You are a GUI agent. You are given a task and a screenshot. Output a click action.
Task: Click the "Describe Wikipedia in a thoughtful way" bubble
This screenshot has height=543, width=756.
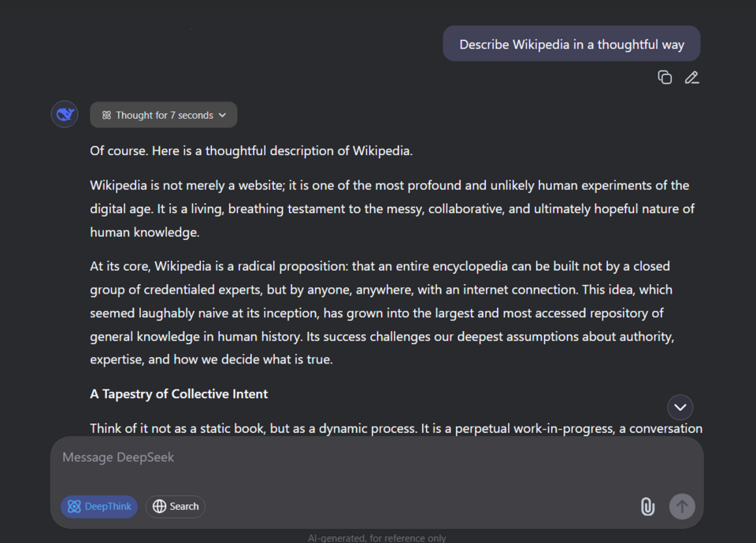571,44
